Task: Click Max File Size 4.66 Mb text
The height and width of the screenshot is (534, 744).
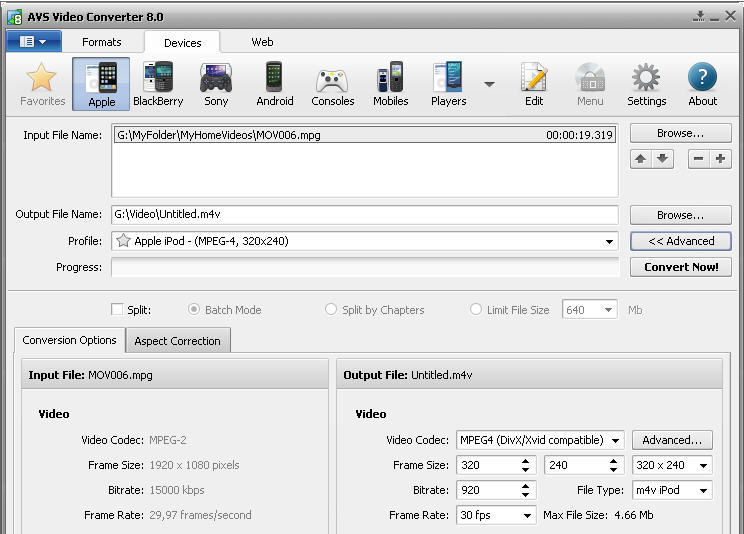Action: [x=598, y=515]
